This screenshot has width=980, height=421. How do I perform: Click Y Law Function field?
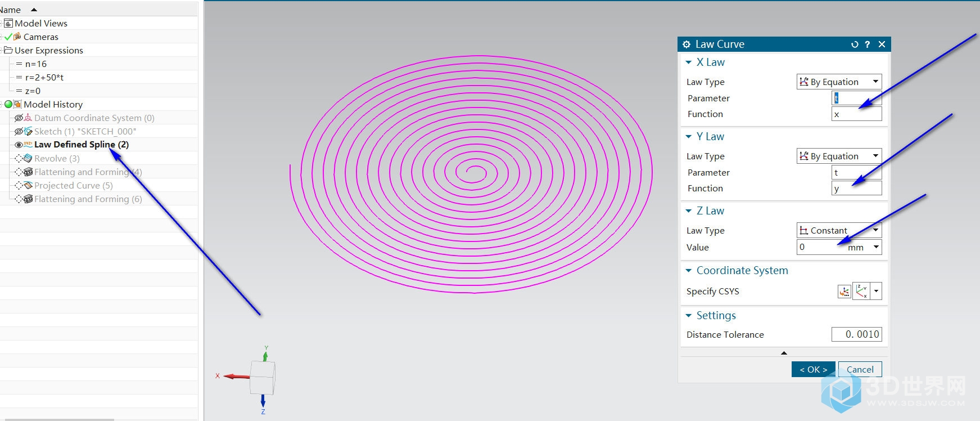click(857, 189)
